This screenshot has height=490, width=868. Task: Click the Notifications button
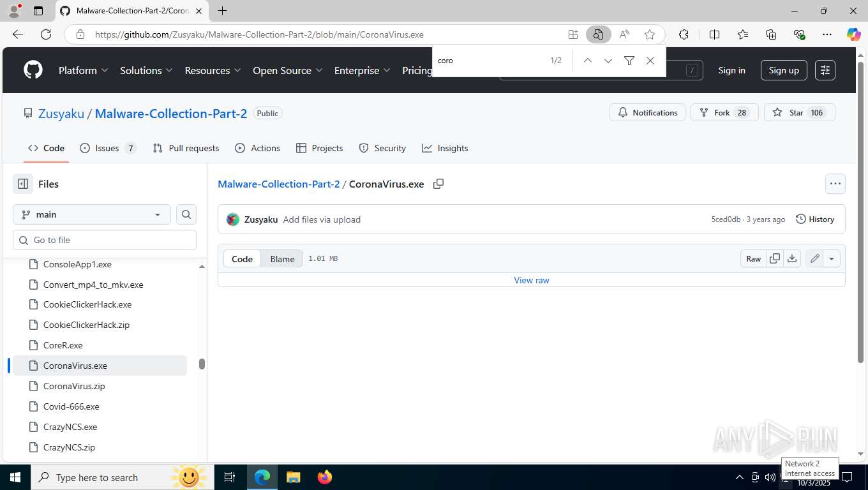tap(647, 112)
